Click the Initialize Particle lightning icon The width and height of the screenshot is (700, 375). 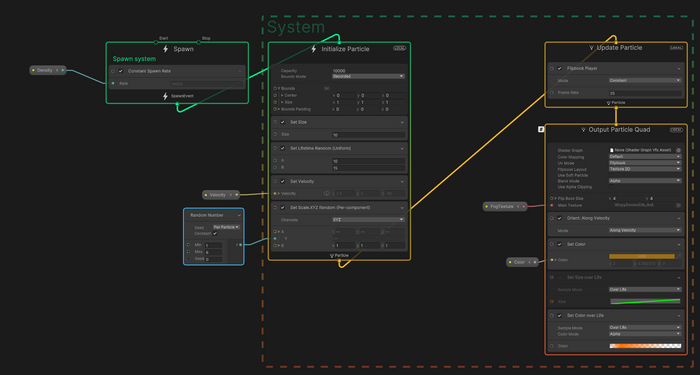[x=313, y=49]
